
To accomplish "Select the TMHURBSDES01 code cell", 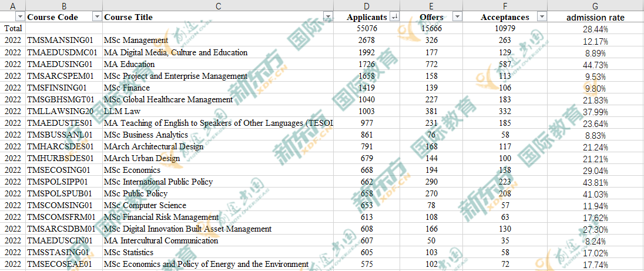I will coord(64,159).
